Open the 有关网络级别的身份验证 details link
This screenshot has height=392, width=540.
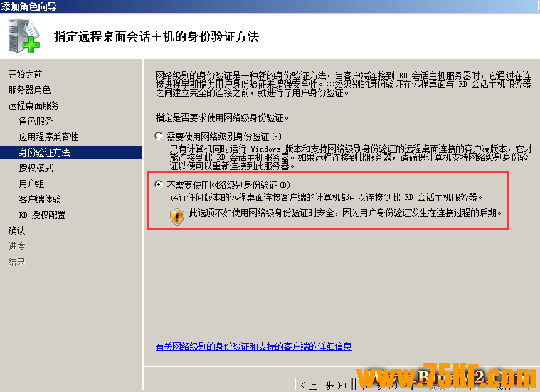click(x=253, y=346)
